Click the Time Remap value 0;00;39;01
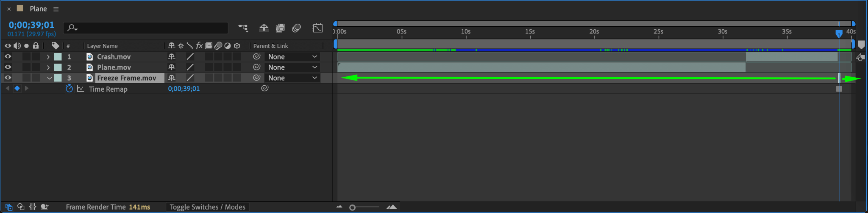868x213 pixels. 184,89
